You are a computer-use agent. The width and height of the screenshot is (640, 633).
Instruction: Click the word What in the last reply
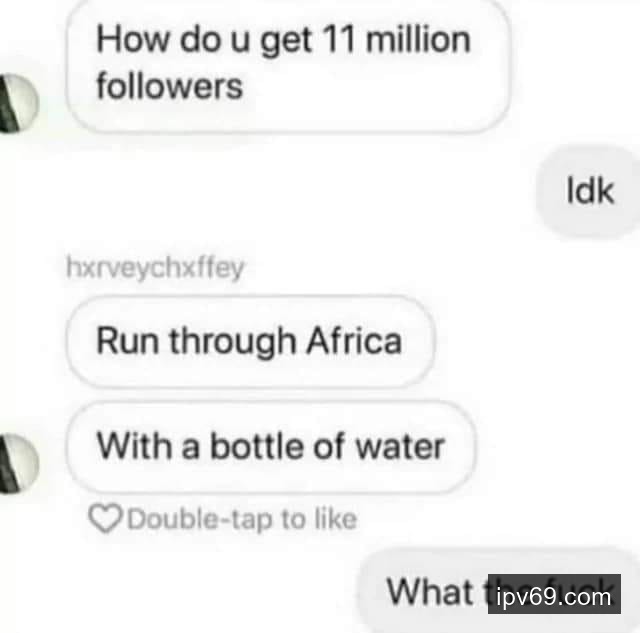[x=429, y=591]
